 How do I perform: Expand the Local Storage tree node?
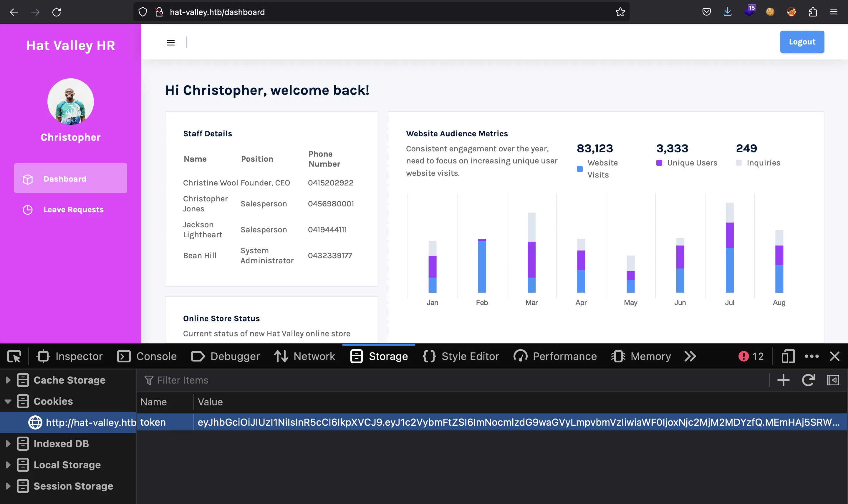coord(8,465)
